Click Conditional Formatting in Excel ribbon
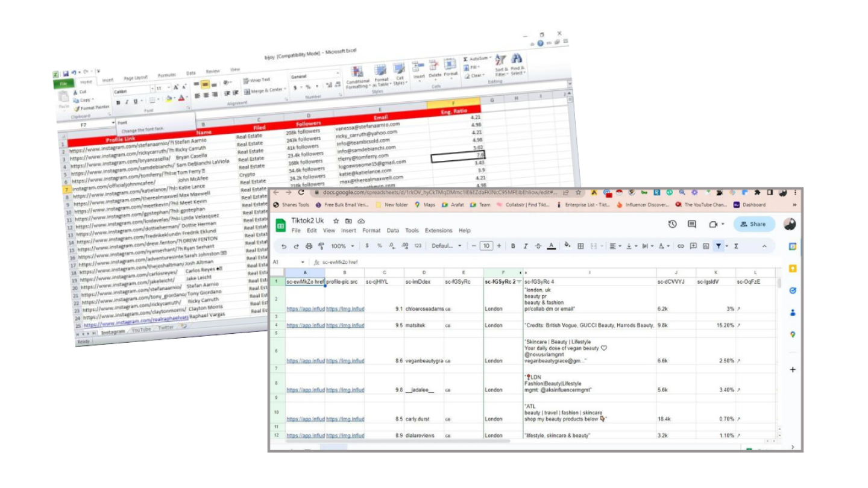 coord(357,78)
